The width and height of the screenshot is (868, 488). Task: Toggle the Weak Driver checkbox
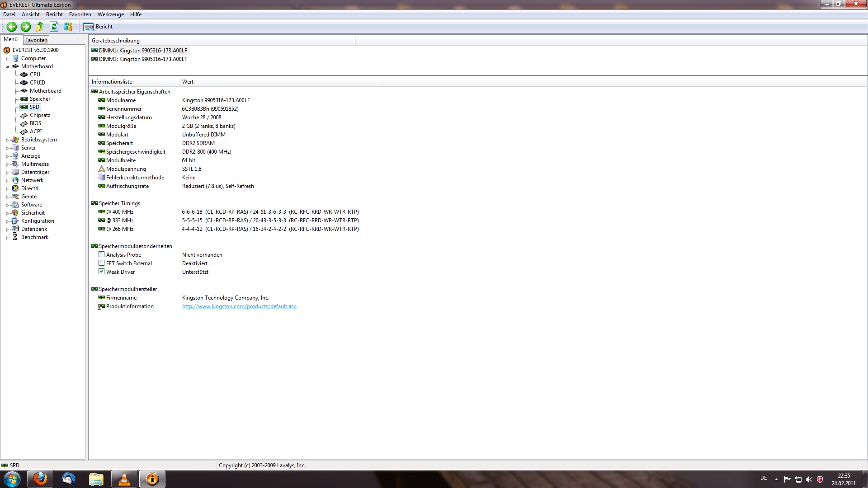coord(102,272)
